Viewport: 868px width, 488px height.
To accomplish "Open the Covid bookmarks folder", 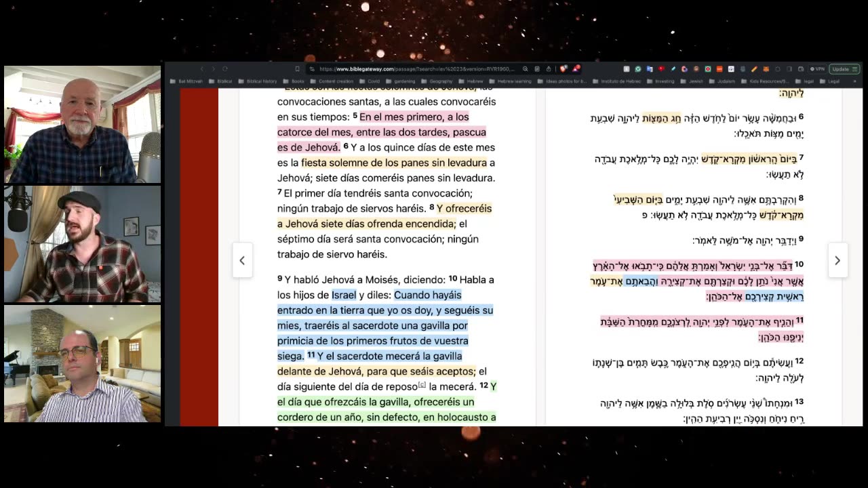I will coord(370,81).
